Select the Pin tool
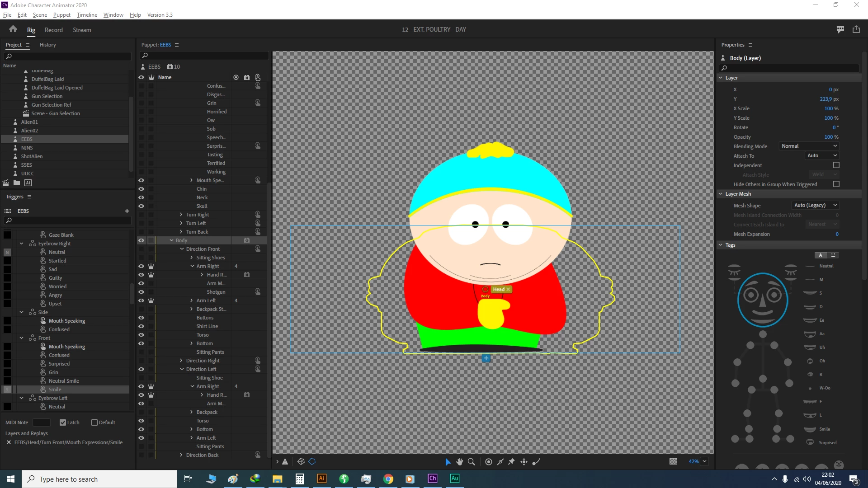Image resolution: width=868 pixels, height=488 pixels. (x=511, y=462)
